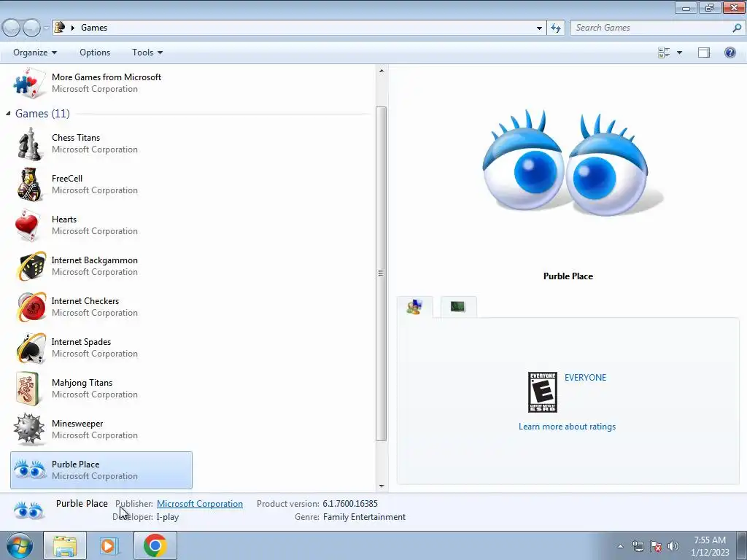
Task: Select the Purble Place eyes icon in list
Action: (29, 470)
